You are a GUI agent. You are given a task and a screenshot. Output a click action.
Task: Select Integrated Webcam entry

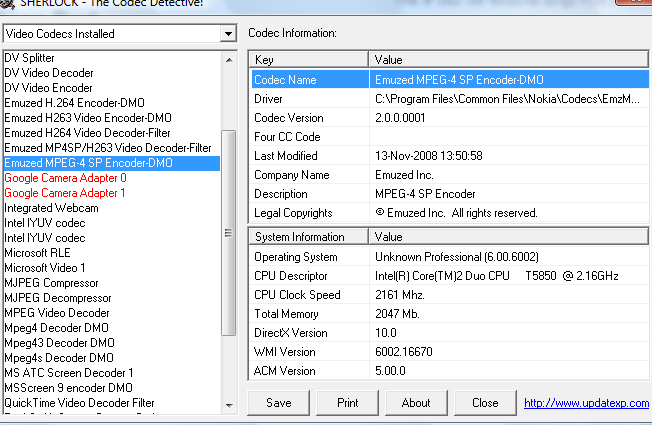click(112, 208)
